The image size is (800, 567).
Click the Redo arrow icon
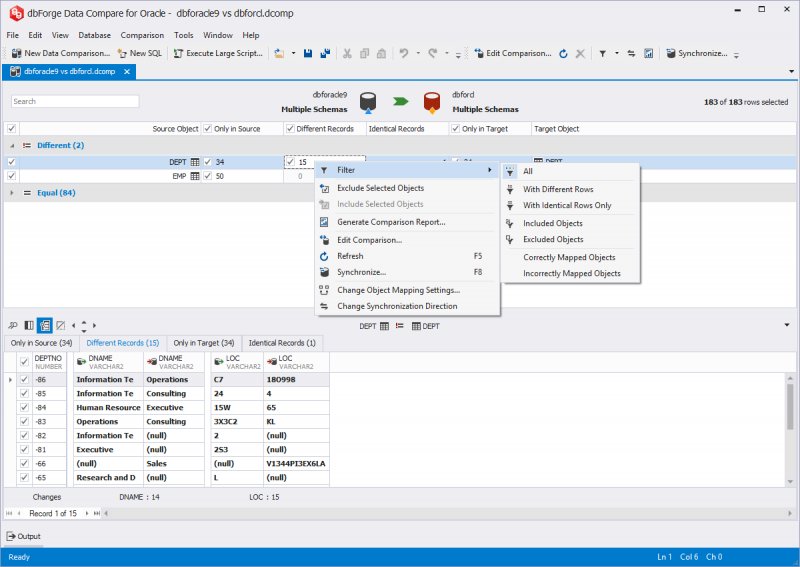433,53
